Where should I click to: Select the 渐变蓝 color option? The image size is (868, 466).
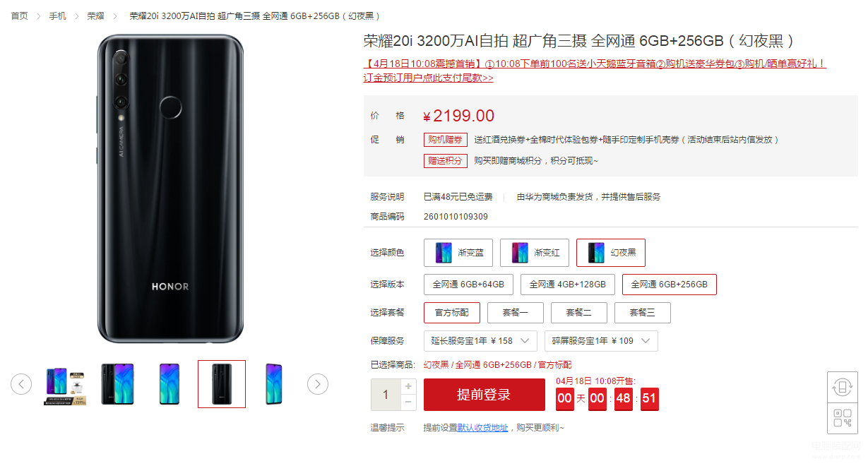458,253
